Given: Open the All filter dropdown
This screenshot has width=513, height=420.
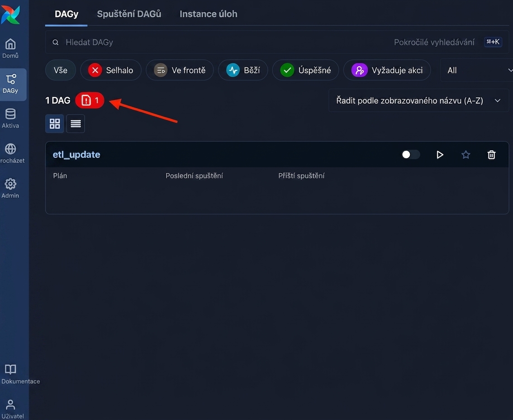Looking at the screenshot, I should point(477,70).
